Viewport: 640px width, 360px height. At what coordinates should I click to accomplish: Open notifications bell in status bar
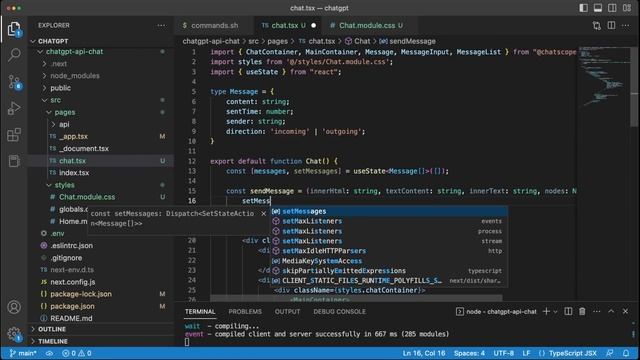(x=626, y=353)
